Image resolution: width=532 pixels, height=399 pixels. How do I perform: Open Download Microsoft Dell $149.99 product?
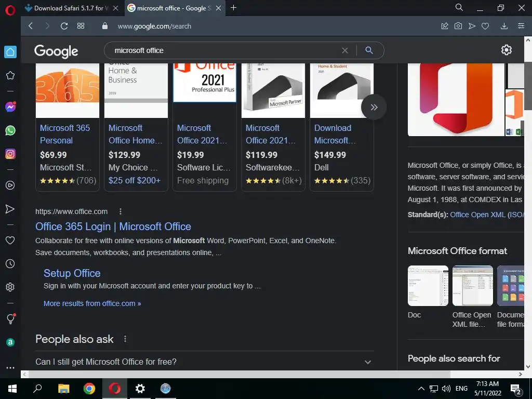(x=335, y=134)
